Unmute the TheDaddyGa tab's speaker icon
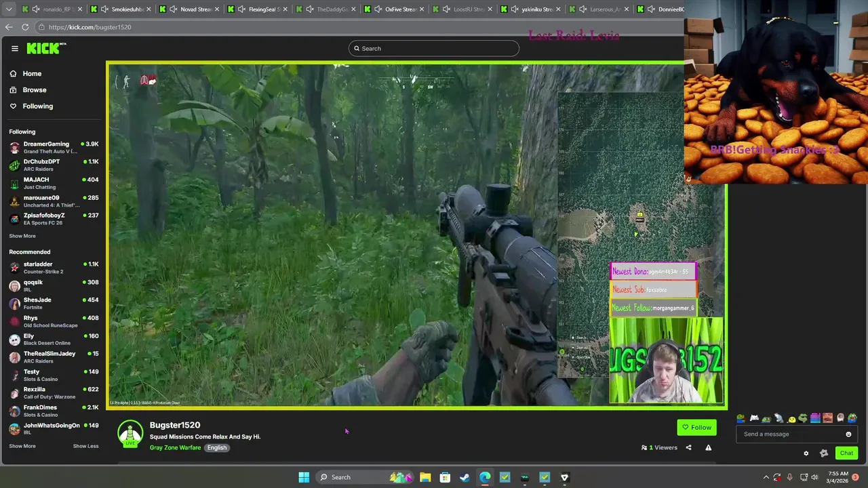The image size is (868, 488). click(x=310, y=9)
